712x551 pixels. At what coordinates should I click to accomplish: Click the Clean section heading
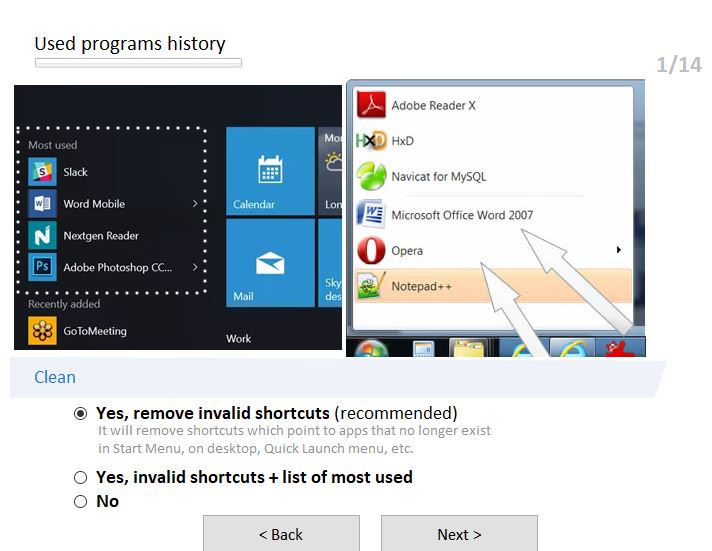(x=55, y=377)
